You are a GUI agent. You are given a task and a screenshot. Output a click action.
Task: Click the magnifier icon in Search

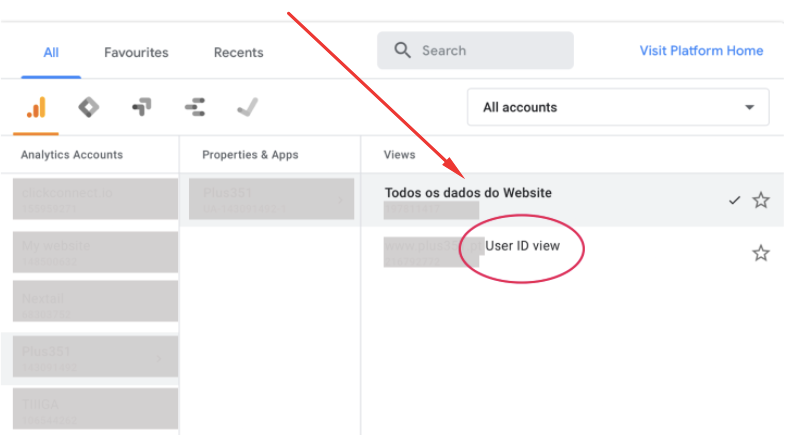pyautogui.click(x=403, y=50)
